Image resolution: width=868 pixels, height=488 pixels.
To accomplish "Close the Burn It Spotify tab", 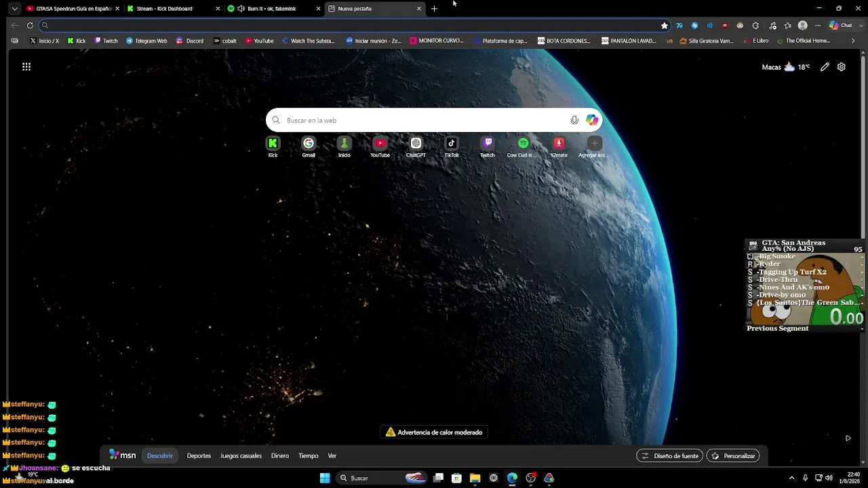I will tap(318, 9).
